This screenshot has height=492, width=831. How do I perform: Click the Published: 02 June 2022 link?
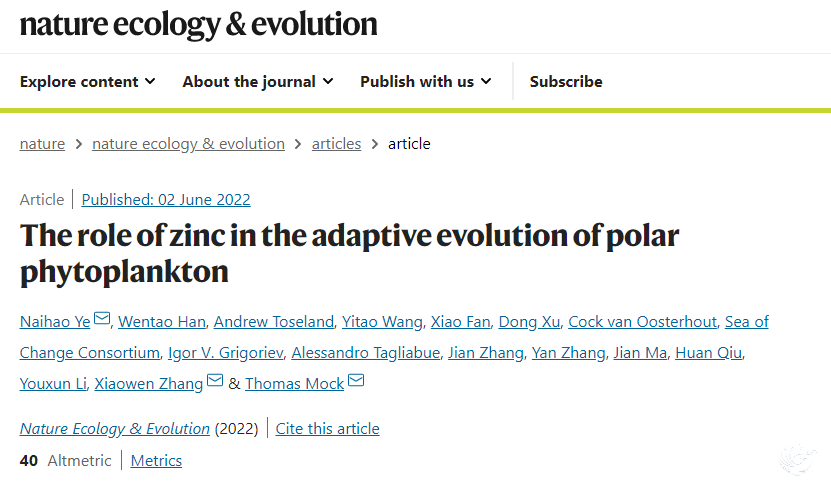coord(166,200)
